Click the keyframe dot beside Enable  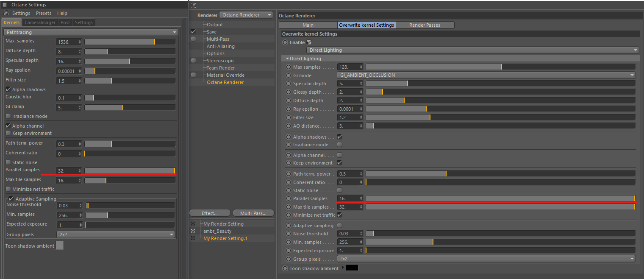285,42
